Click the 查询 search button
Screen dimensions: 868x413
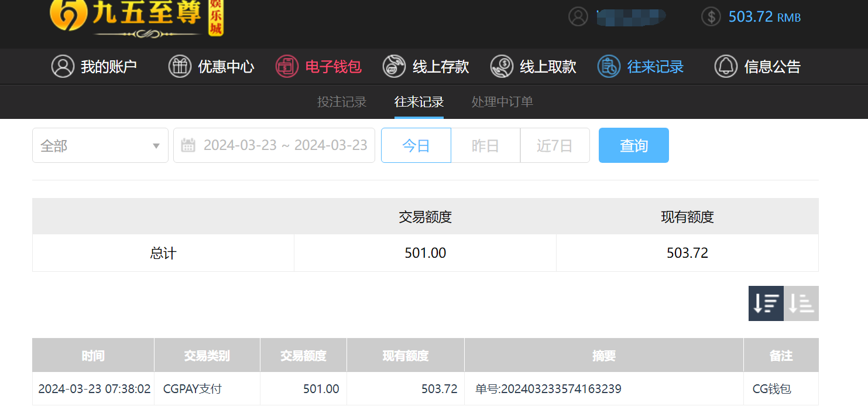634,145
